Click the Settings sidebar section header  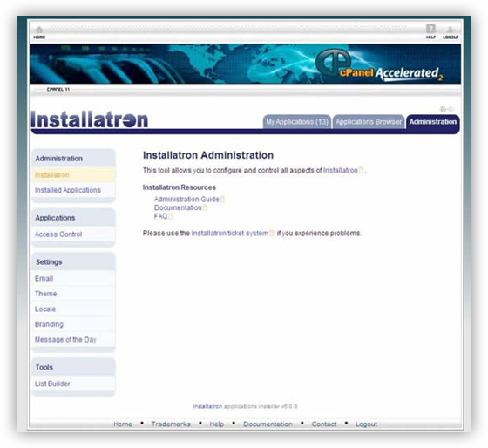tap(73, 262)
